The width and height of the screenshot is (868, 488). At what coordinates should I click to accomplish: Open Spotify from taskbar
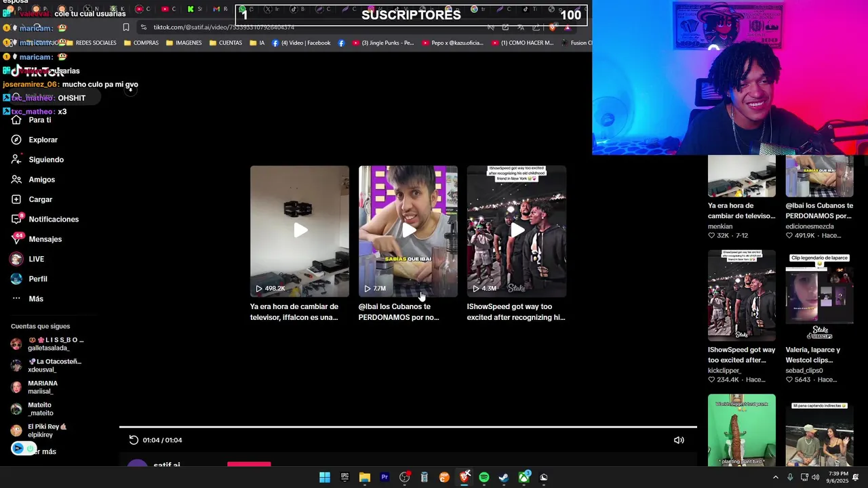[484, 477]
